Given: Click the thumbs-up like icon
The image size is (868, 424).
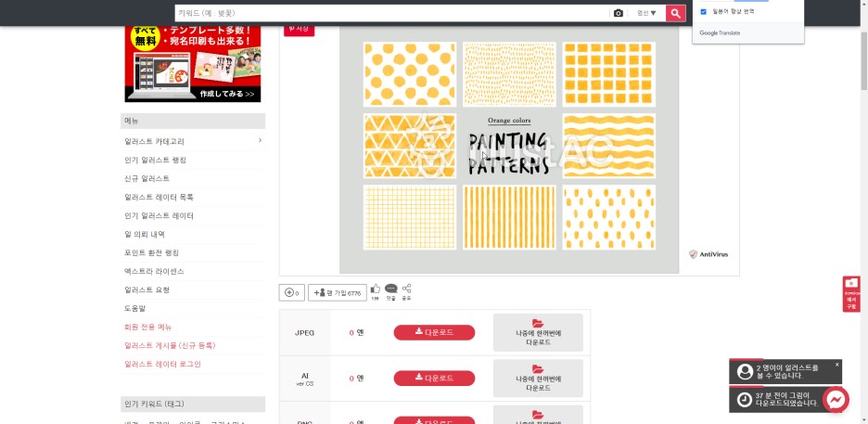Looking at the screenshot, I should (376, 289).
